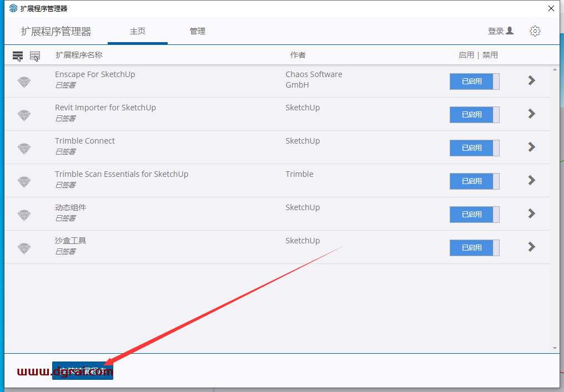Disable the Revit Importer for SketchUp extension

tap(475, 115)
